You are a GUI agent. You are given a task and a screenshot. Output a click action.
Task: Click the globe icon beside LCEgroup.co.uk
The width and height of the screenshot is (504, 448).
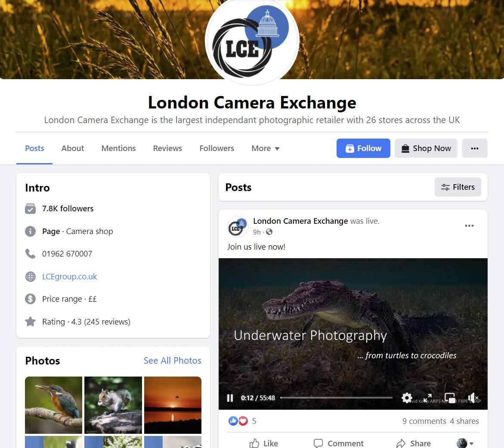coord(30,276)
